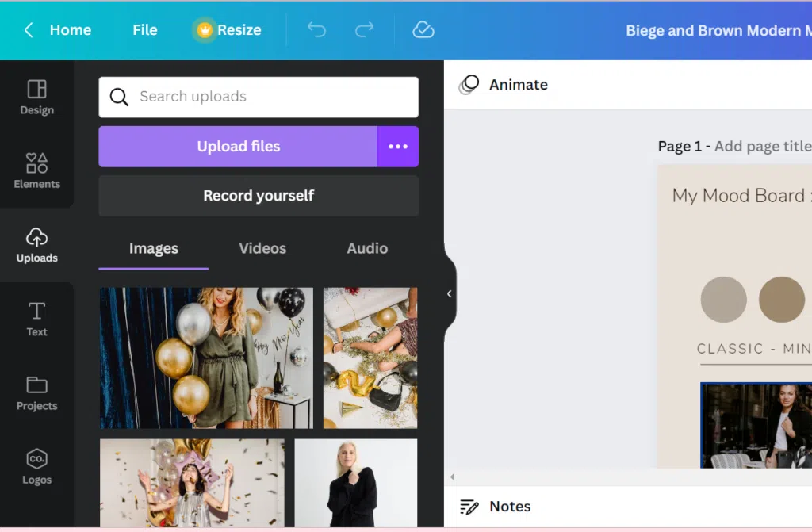Image resolution: width=812 pixels, height=532 pixels.
Task: Click the Record yourself button
Action: 259,196
